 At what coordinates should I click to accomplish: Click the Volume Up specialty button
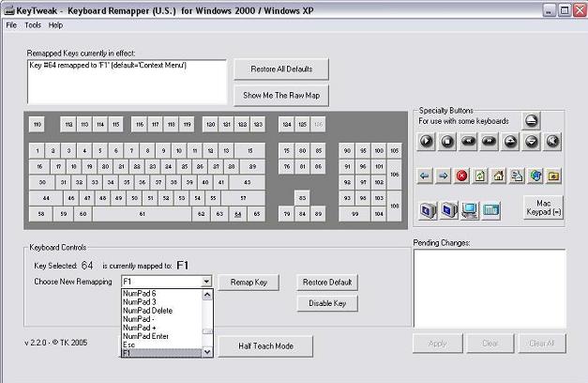pyautogui.click(x=510, y=142)
